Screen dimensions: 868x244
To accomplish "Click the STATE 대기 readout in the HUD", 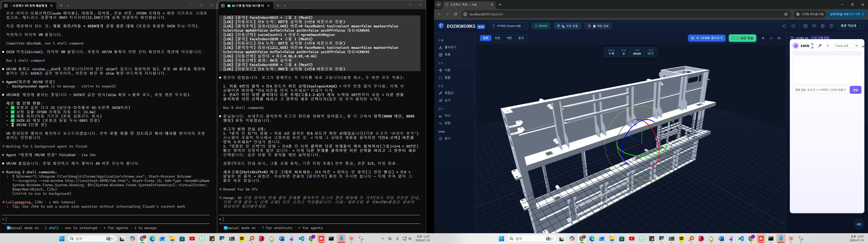I will click(x=650, y=52).
